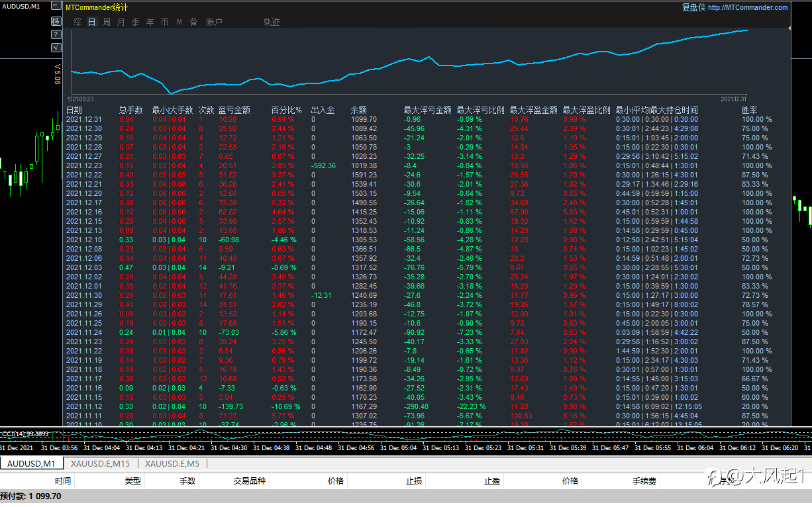This screenshot has width=812, height=507.
Task: Select the 季 quarterly statistics view
Action: pyautogui.click(x=135, y=22)
